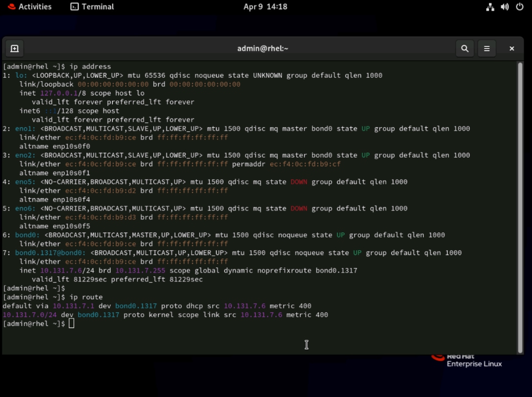Click 'mtu 65536' on lo line

[146, 75]
